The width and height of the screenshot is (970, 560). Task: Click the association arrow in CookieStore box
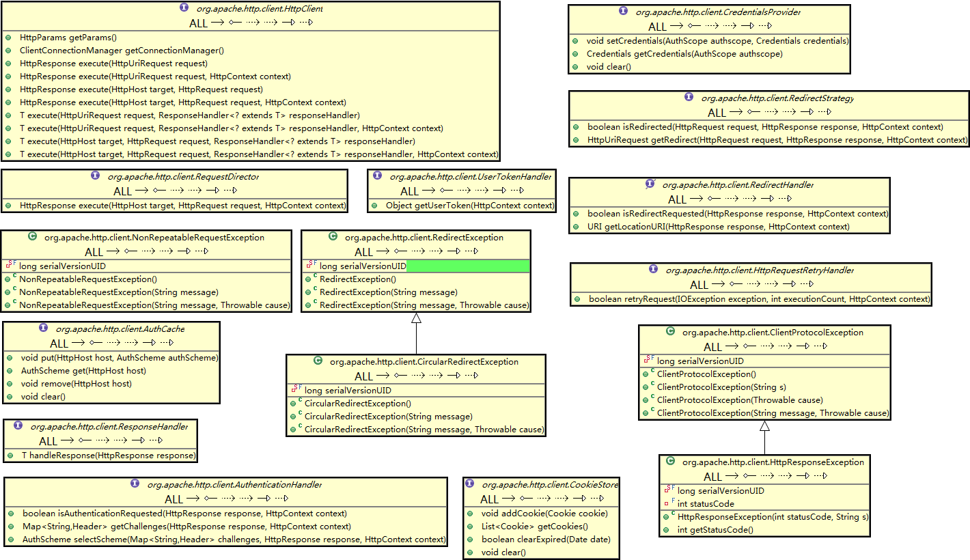[x=509, y=499]
